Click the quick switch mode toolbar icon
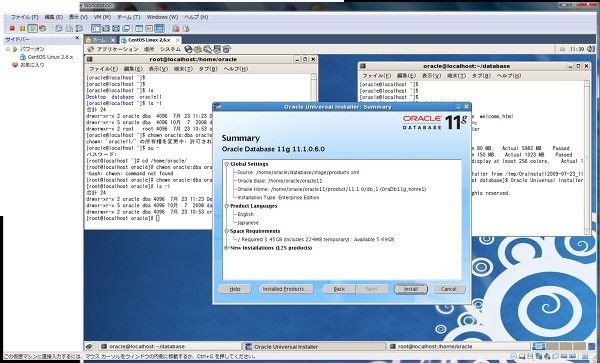This screenshot has width=600, height=363. tap(106, 28)
